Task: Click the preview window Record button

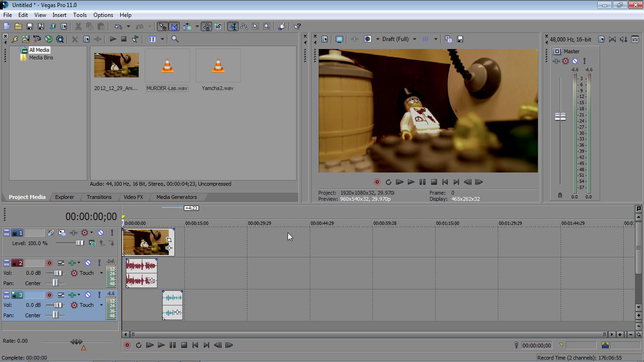Action: pos(377,182)
